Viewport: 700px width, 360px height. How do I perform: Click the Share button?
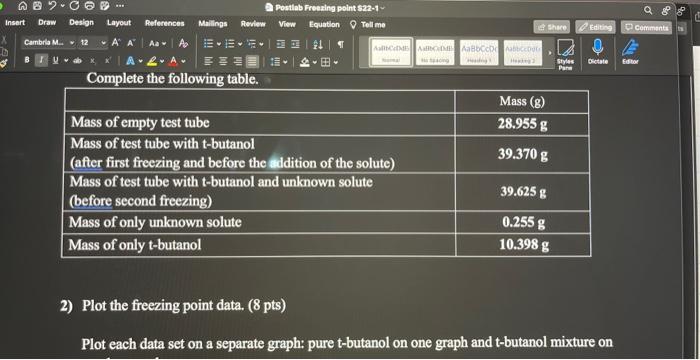point(551,27)
